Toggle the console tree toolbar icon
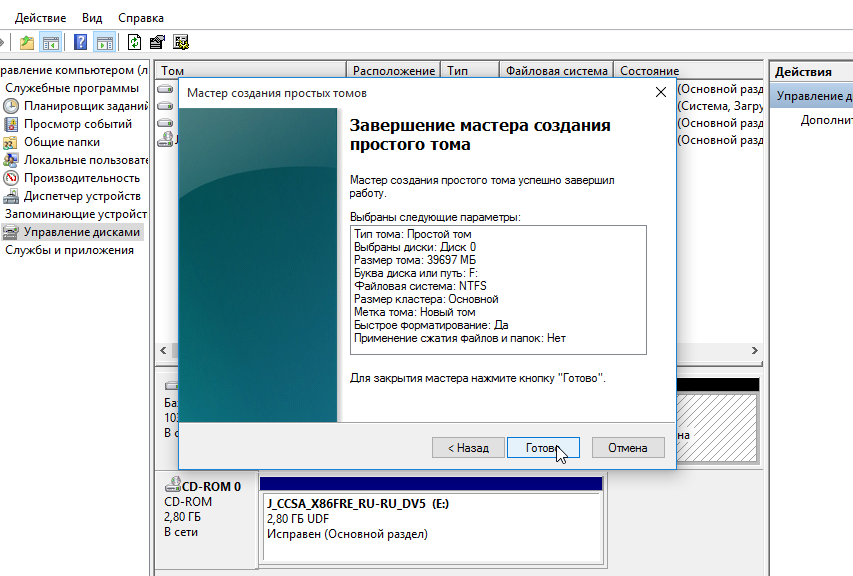 coord(50,42)
